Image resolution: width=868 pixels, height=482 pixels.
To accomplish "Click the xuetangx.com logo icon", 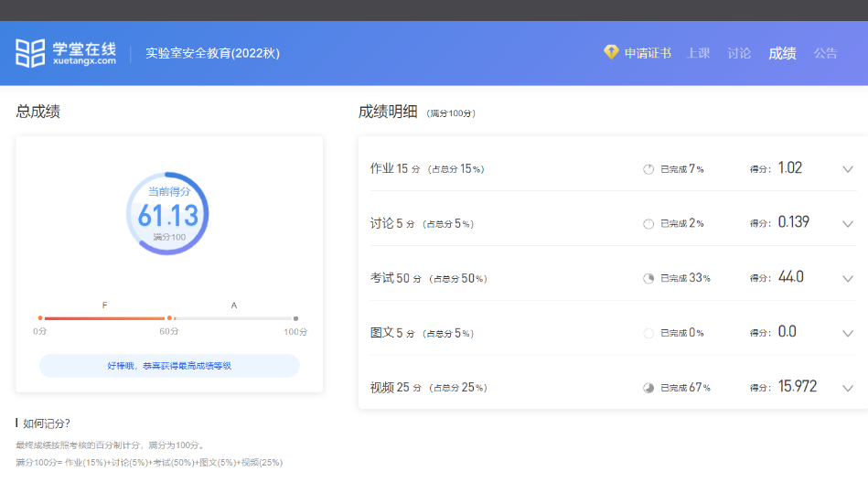I will (x=29, y=53).
